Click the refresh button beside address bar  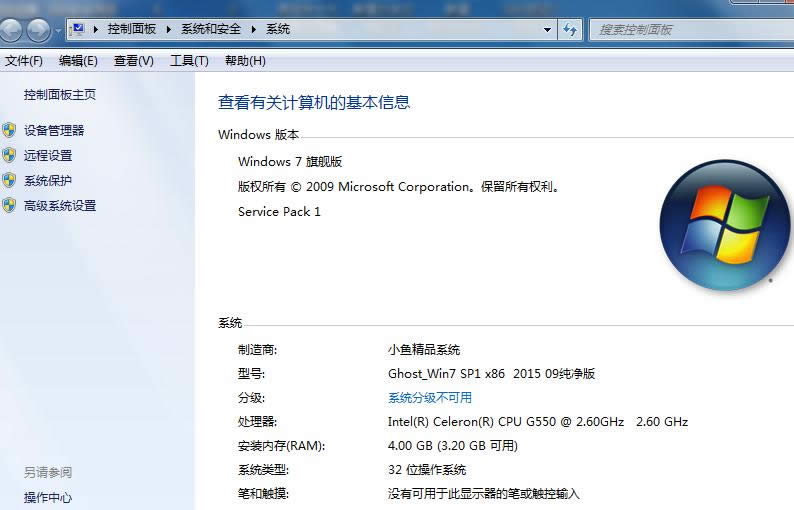coord(570,30)
